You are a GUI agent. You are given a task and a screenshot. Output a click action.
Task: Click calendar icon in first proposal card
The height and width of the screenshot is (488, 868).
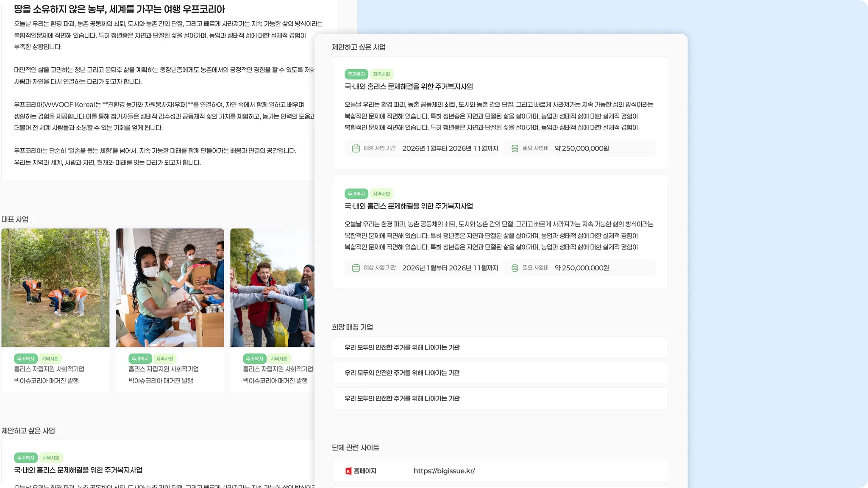pos(356,148)
